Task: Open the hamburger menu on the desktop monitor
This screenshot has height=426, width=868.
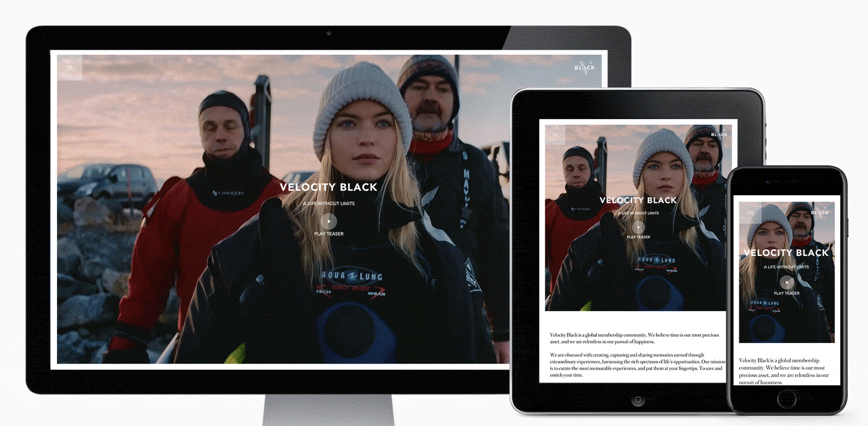Action: (x=69, y=68)
